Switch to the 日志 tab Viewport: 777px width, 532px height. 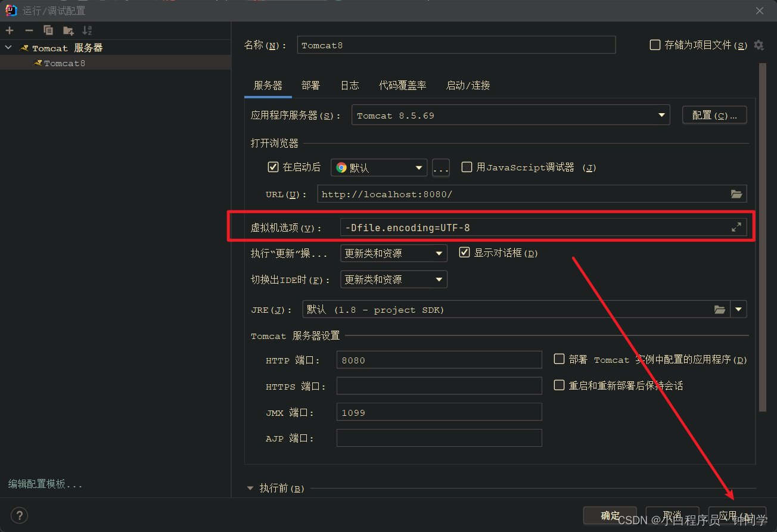click(x=350, y=86)
